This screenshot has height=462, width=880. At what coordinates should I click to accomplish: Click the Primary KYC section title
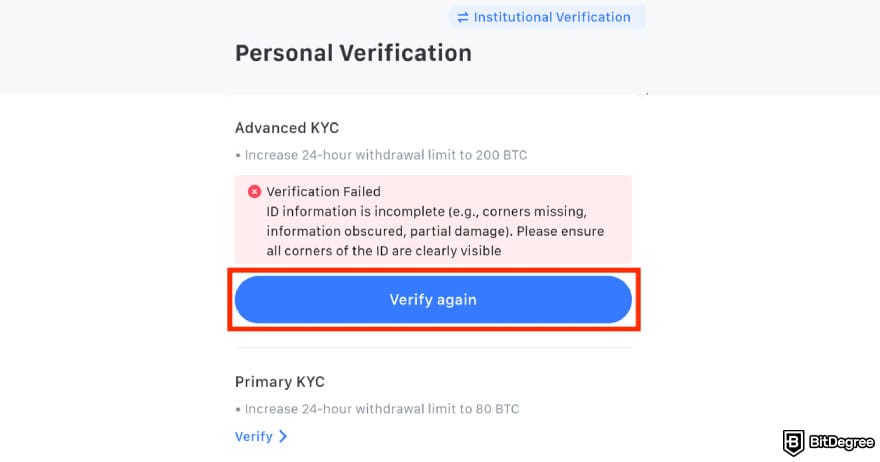tap(279, 382)
